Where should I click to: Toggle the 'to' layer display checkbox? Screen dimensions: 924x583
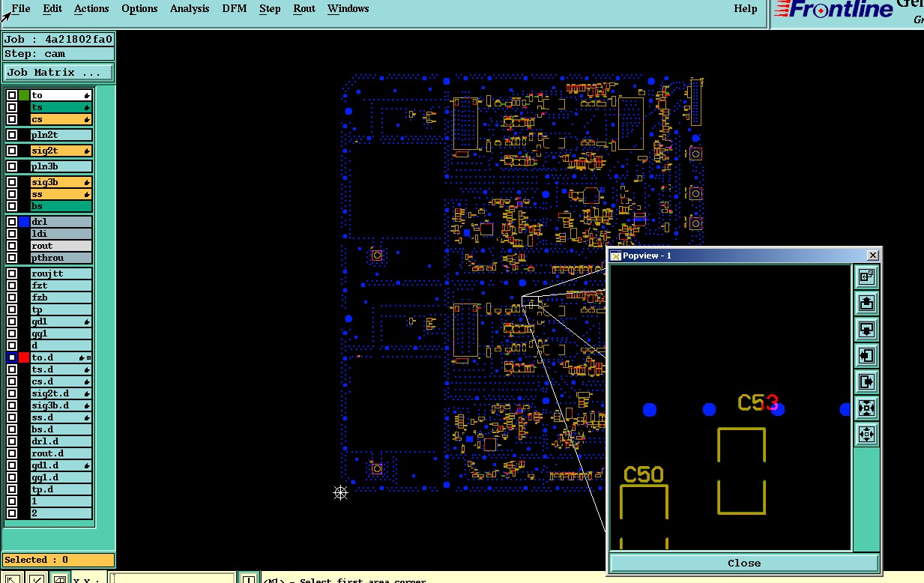point(12,95)
